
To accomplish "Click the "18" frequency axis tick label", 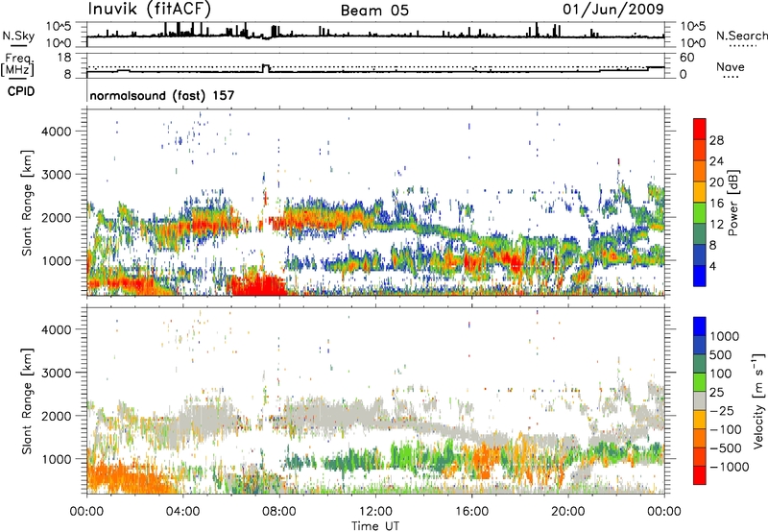I will (x=64, y=58).
